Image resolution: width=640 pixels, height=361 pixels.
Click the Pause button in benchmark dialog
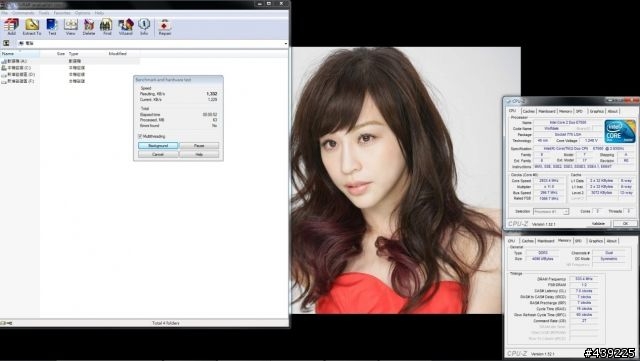199,146
